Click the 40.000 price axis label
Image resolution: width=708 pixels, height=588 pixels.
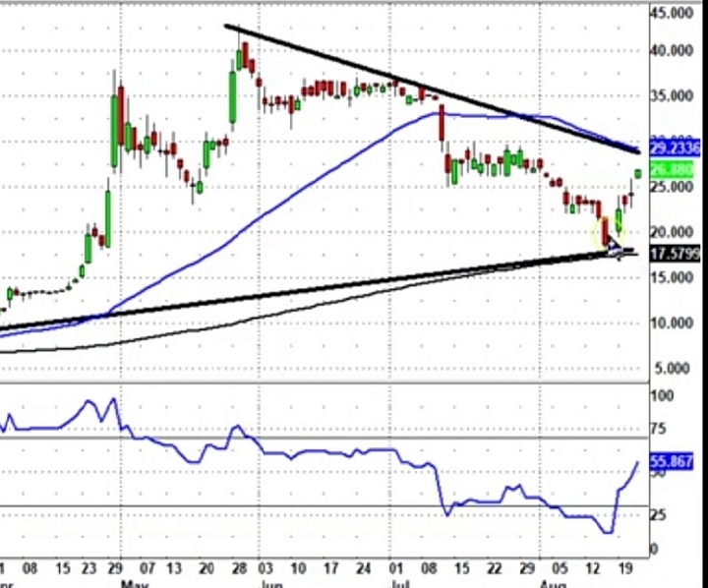pyautogui.click(x=673, y=50)
